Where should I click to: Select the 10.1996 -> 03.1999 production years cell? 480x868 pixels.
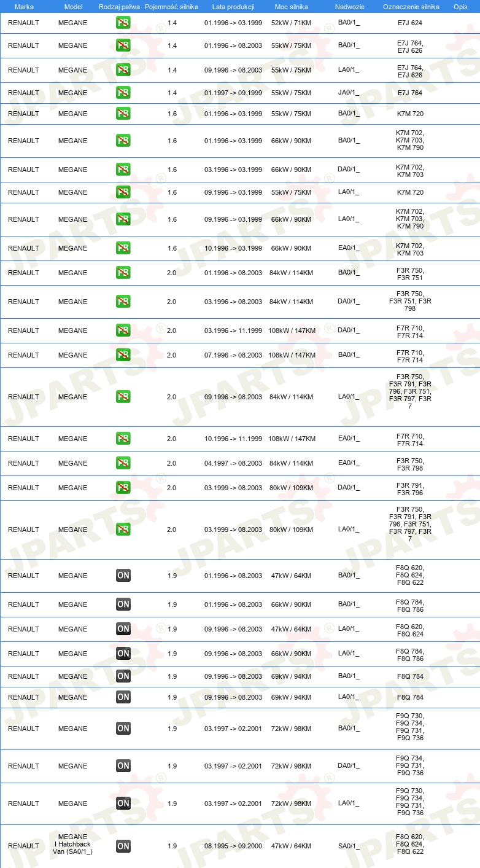click(233, 248)
